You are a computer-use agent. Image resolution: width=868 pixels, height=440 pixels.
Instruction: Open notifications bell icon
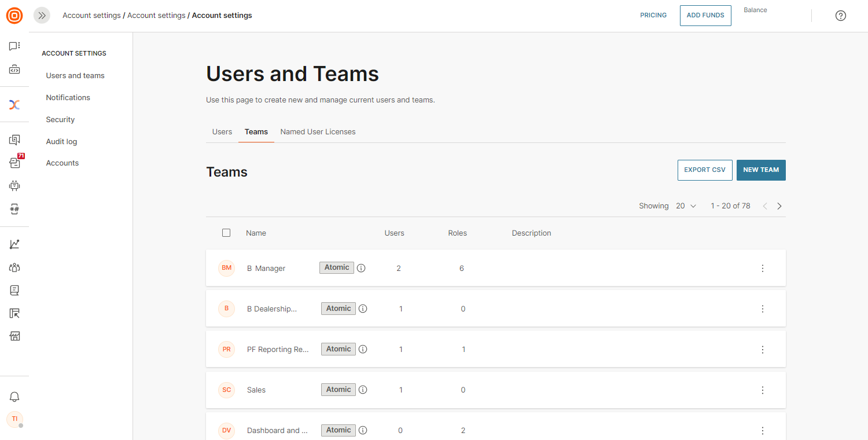click(14, 397)
